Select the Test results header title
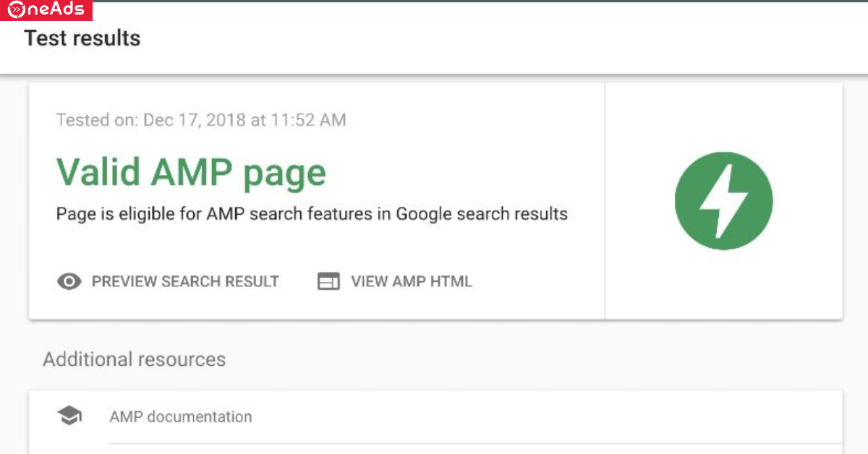 [x=82, y=38]
